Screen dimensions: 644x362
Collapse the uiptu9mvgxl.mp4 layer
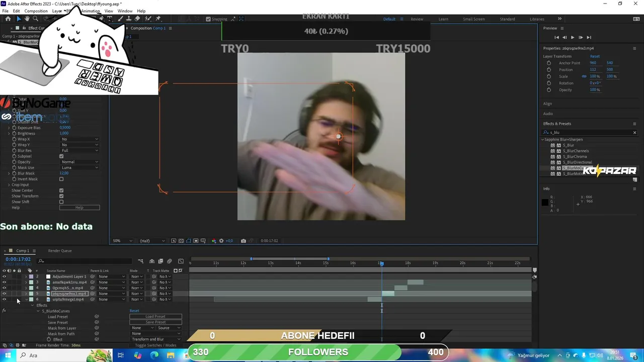[26, 299]
